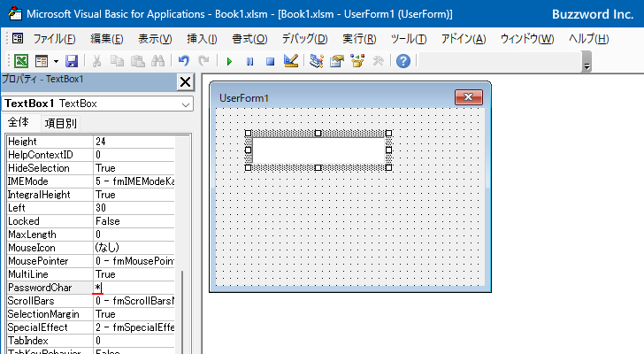Click the bottom-center sizing handle of TextBox1
644x354 pixels.
coord(318,167)
